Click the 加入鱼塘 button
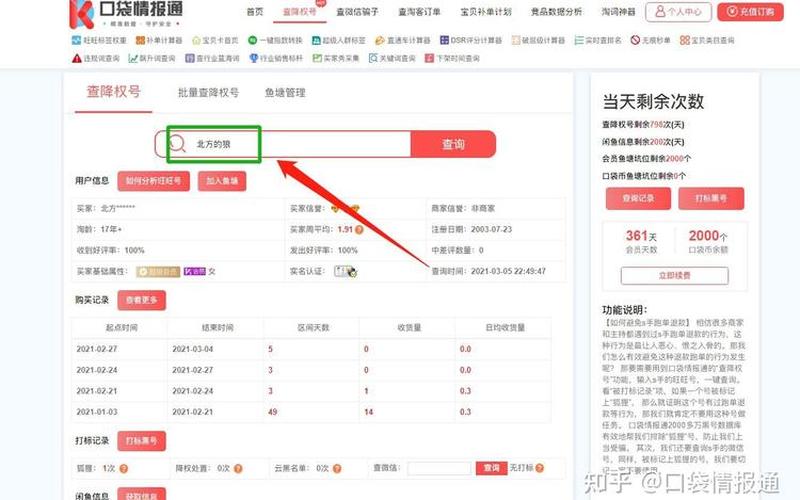Screen dimensions: 800x500 click(222, 181)
